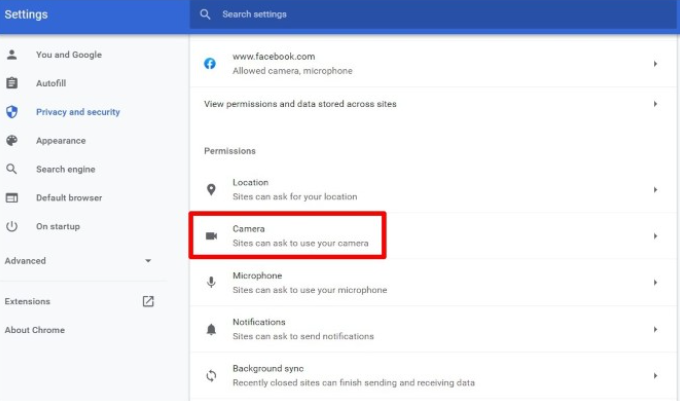Viewport: 680px width, 401px height.
Task: Click the Location permission label
Action: [250, 182]
